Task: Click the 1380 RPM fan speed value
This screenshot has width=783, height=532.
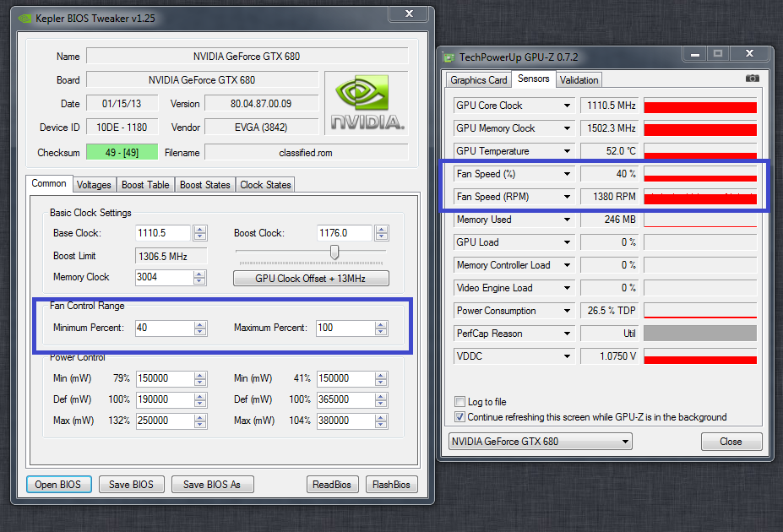Action: point(609,197)
